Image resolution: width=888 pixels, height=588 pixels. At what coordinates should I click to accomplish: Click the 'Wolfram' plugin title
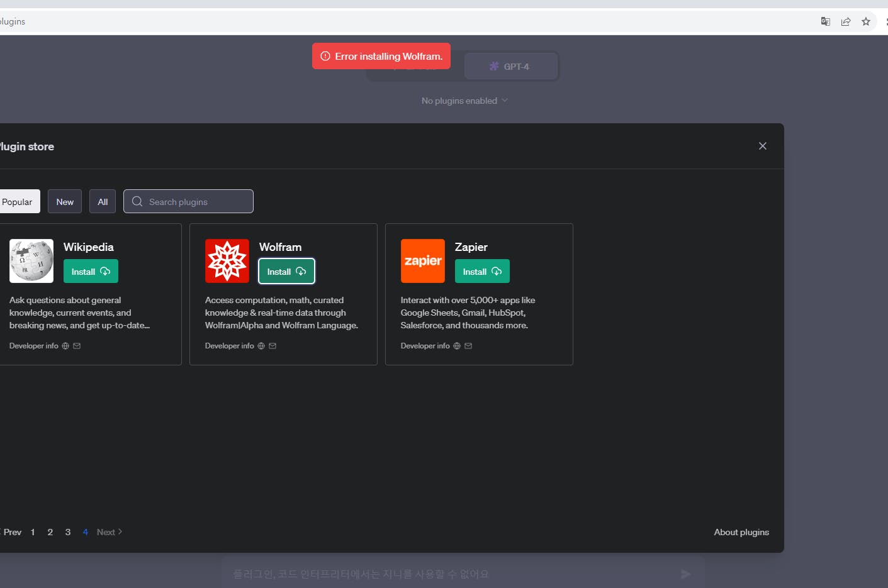281,247
